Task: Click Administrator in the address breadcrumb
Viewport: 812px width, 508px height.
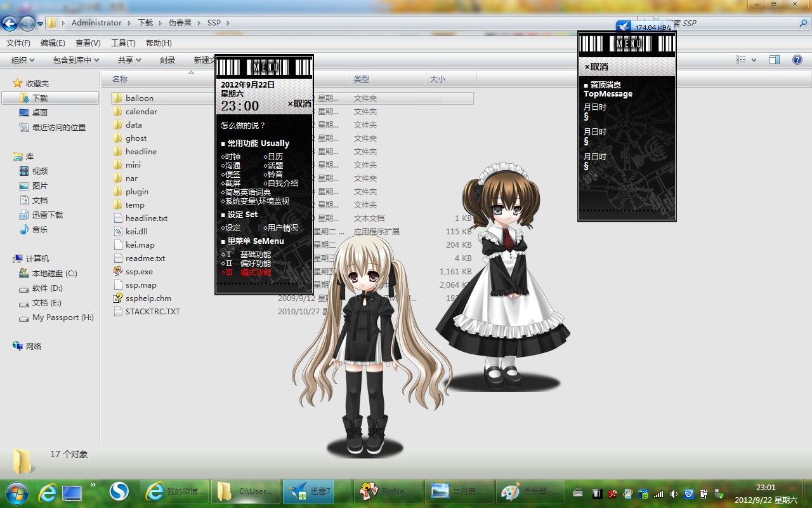Action: click(x=96, y=23)
